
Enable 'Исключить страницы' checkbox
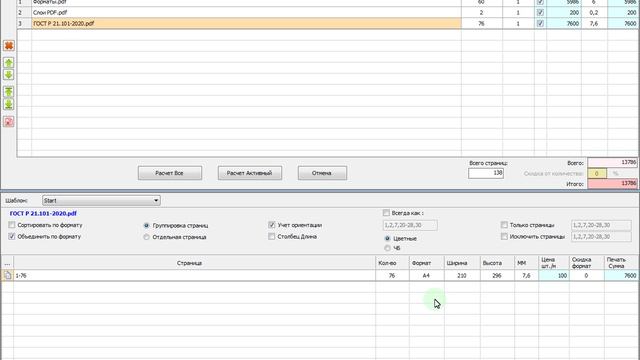[504, 236]
